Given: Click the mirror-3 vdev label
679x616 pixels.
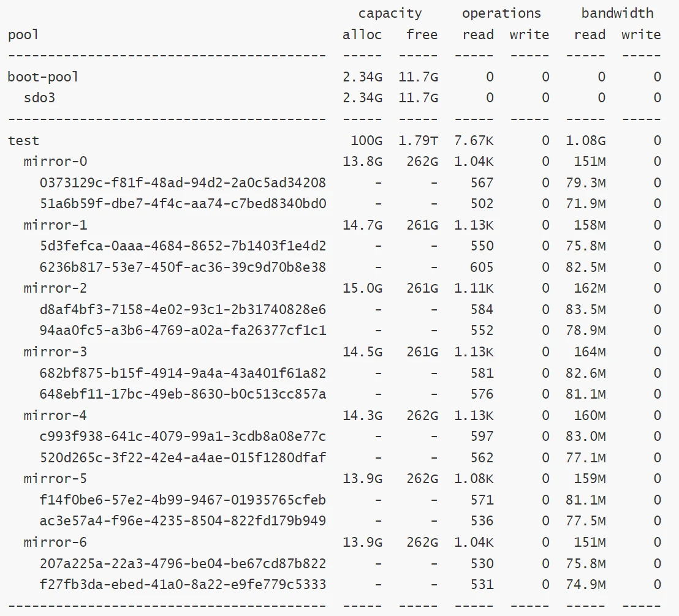Looking at the screenshot, I should [x=55, y=352].
